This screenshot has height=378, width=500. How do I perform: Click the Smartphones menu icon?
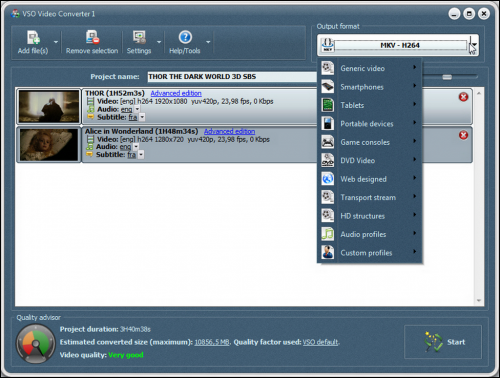[328, 87]
